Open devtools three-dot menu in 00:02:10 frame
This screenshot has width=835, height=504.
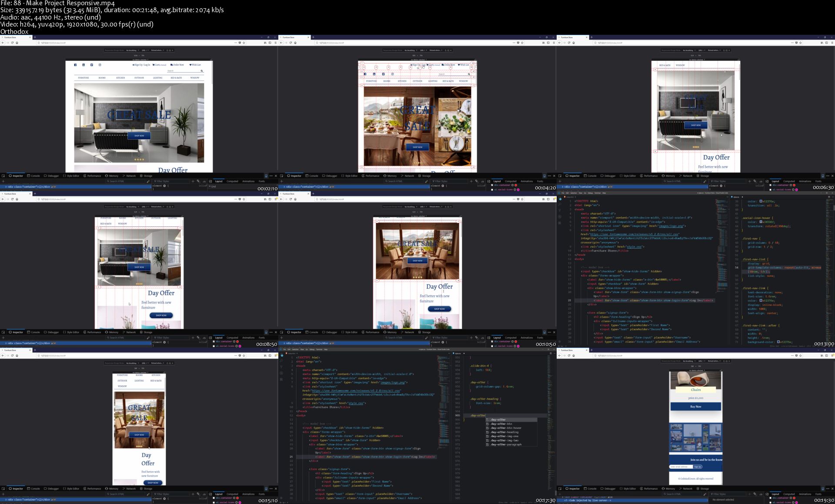tap(271, 176)
